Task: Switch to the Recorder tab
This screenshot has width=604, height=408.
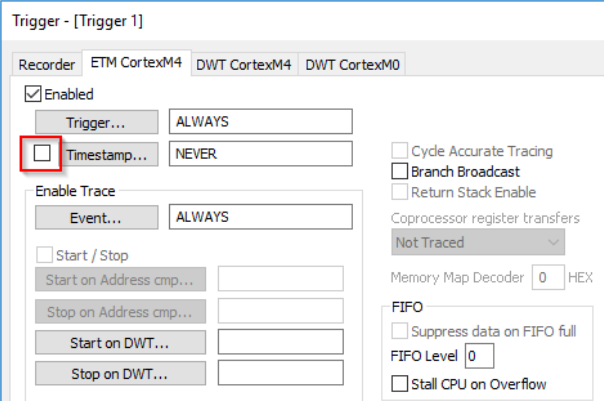Action: point(47,65)
